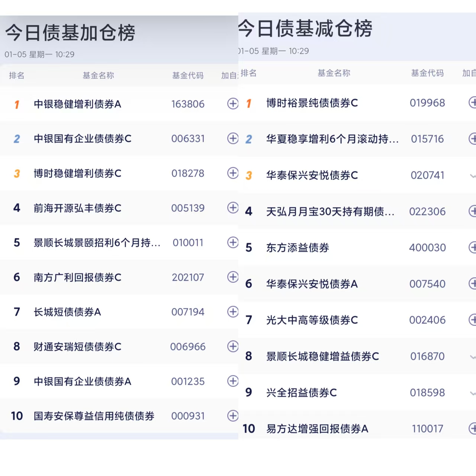Select fund code 007194
This screenshot has width=476, height=476.
pyautogui.click(x=188, y=312)
